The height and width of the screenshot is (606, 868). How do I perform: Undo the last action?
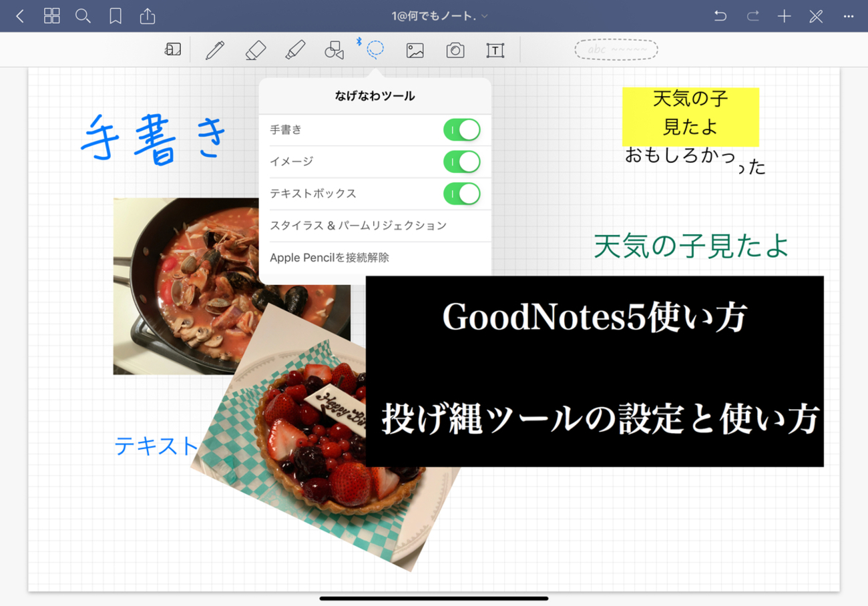pos(720,16)
